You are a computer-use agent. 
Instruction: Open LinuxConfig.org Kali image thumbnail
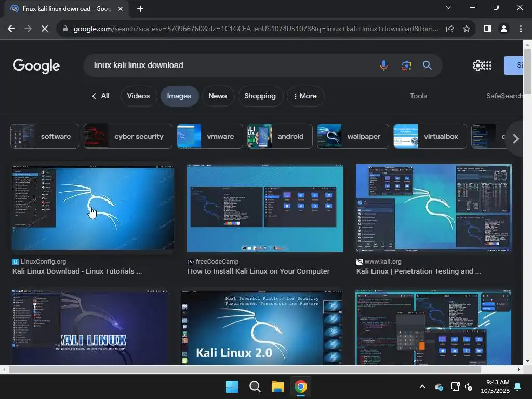pyautogui.click(x=93, y=208)
